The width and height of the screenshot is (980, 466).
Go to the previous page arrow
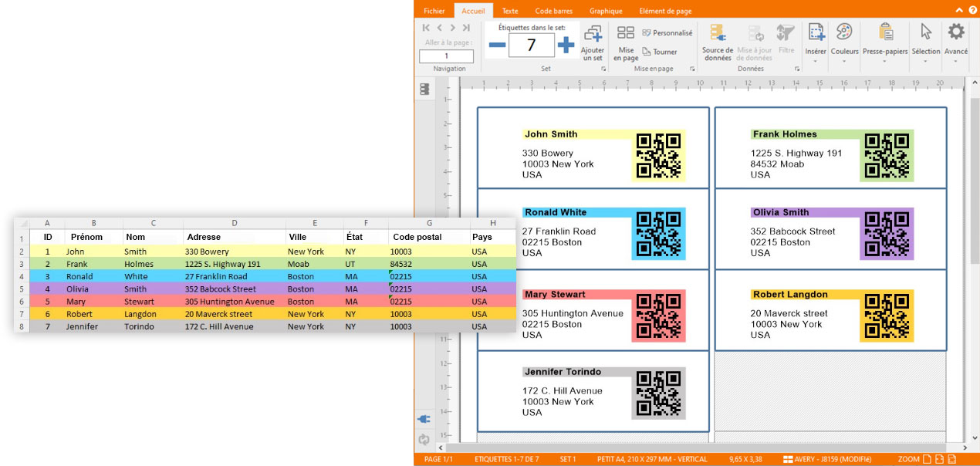pyautogui.click(x=439, y=28)
